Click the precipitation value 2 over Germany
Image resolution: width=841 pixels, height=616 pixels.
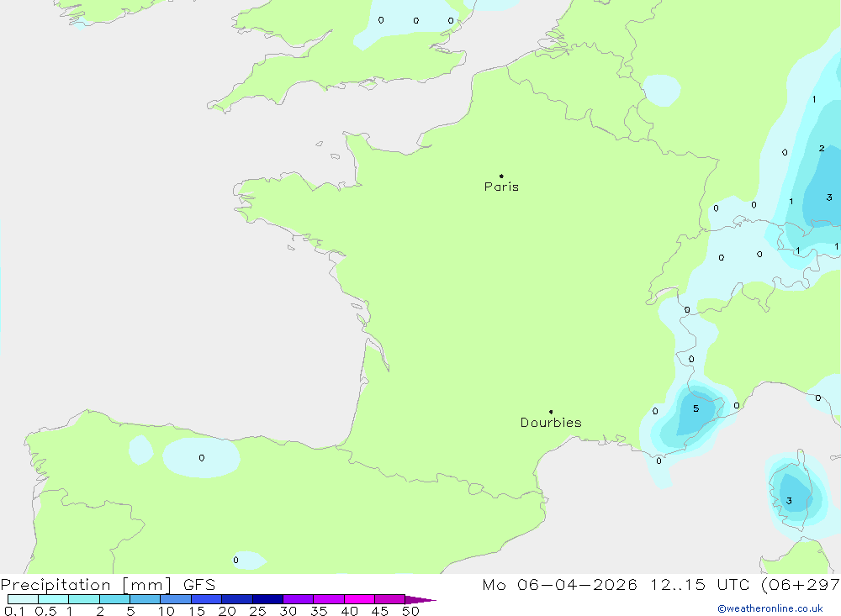(822, 149)
